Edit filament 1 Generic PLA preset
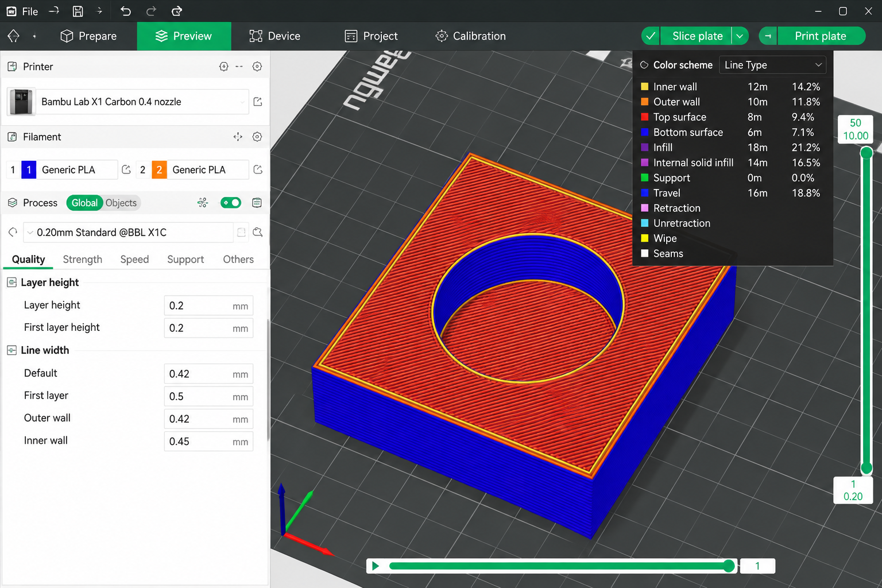The image size is (882, 588). [x=126, y=169]
